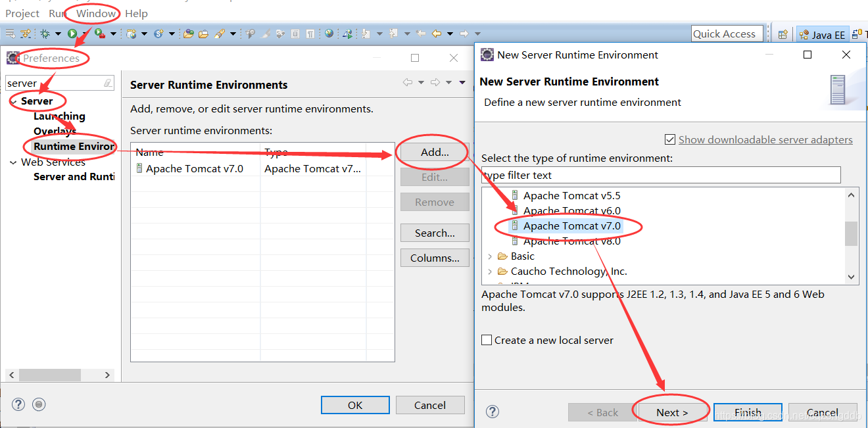868x428 pixels.
Task: Click the Open Perspective icon
Action: point(783,35)
